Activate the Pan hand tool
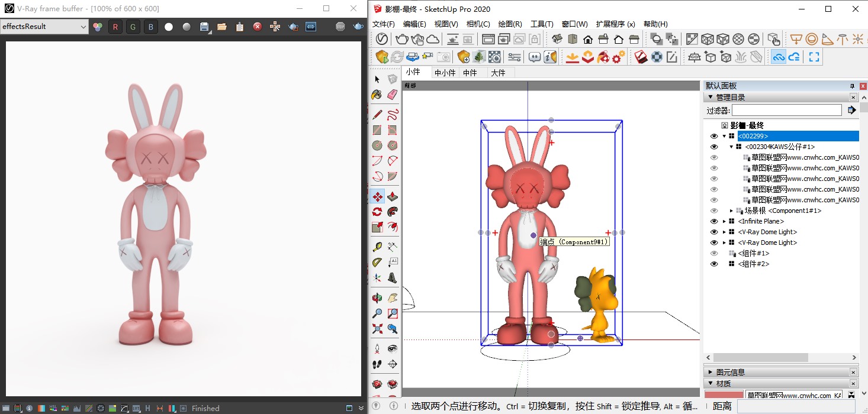Viewport: 868px width, 414px height. [393, 298]
